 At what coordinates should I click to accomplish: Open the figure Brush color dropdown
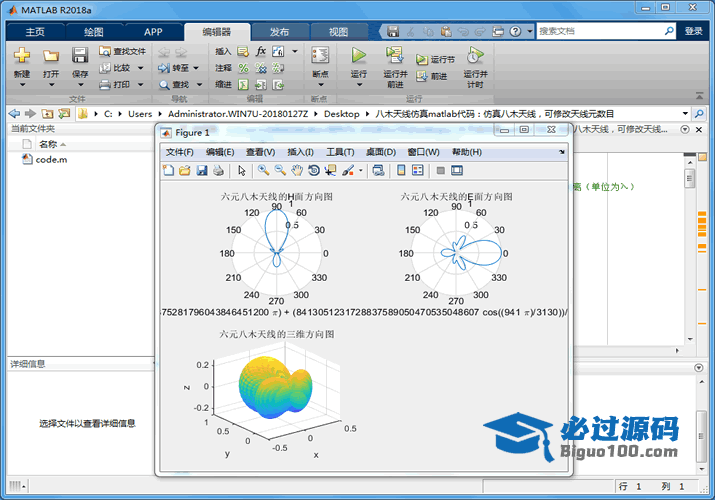click(361, 171)
